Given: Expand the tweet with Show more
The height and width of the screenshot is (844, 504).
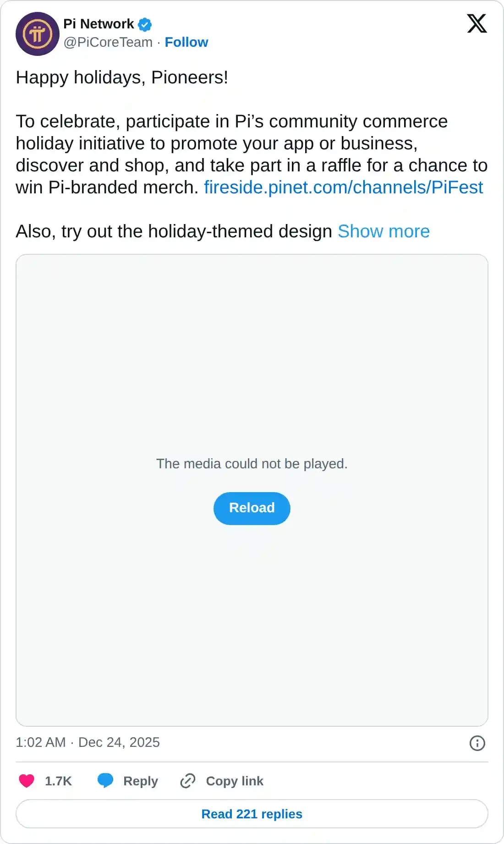Looking at the screenshot, I should tap(384, 231).
